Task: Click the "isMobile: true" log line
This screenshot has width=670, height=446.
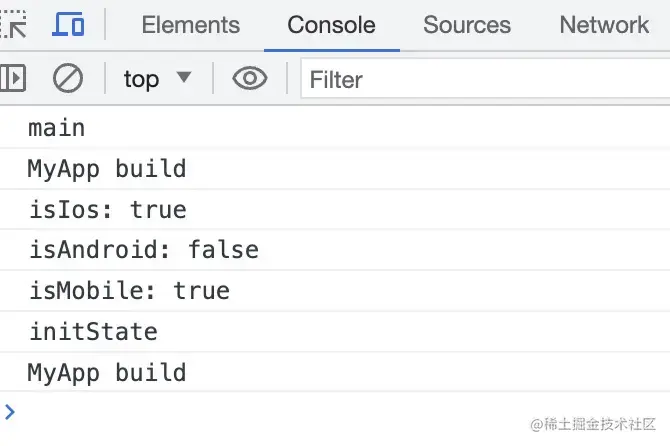Action: 129,291
